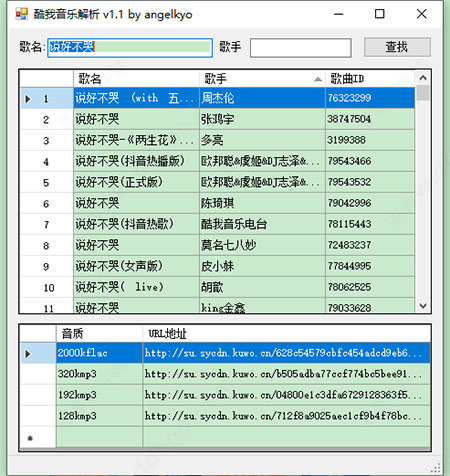450x476 pixels.
Task: Select row header number 3
Action: click(x=47, y=140)
